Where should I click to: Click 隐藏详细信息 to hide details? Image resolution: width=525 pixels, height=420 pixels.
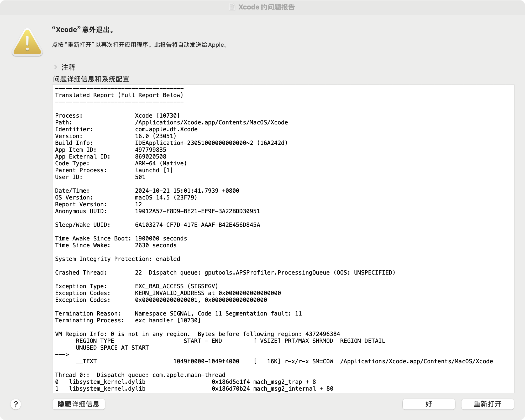click(79, 404)
